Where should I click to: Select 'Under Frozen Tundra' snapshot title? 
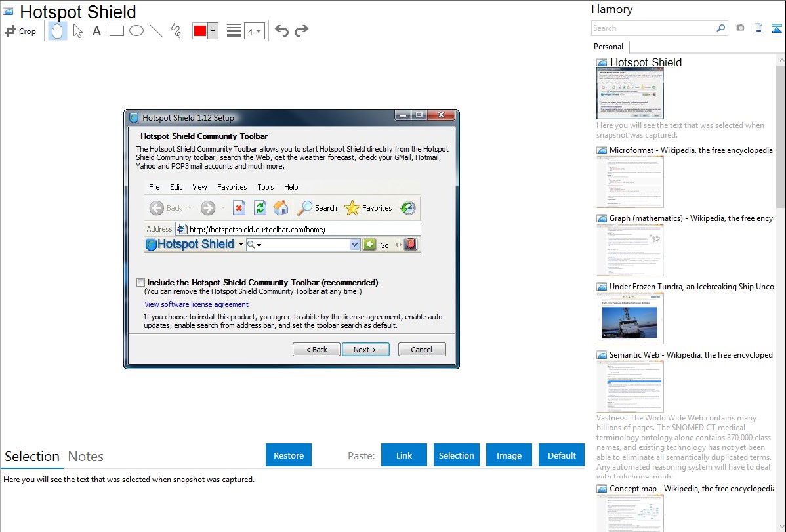[x=692, y=287]
